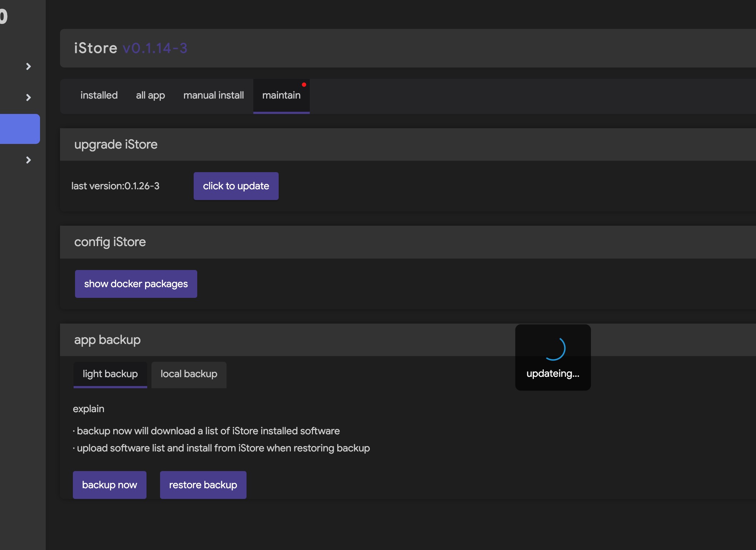Switch to local backup sub-tab
Image resolution: width=756 pixels, height=550 pixels.
189,374
